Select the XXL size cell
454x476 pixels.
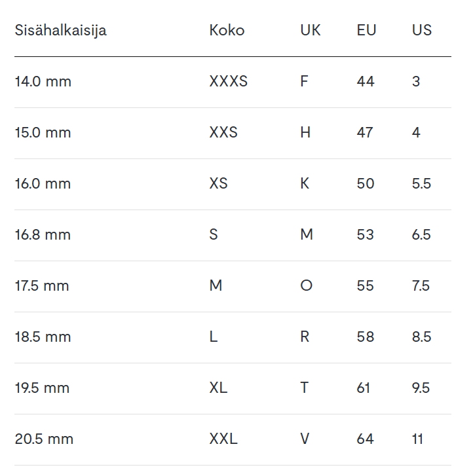coord(223,439)
